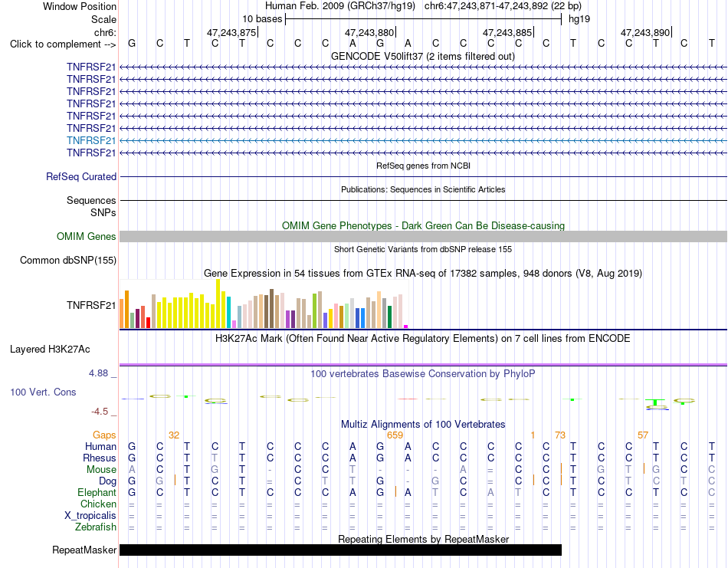Click the dark green bar in GTEx chart
Viewport: 728px width, 568px height.
(x=389, y=317)
